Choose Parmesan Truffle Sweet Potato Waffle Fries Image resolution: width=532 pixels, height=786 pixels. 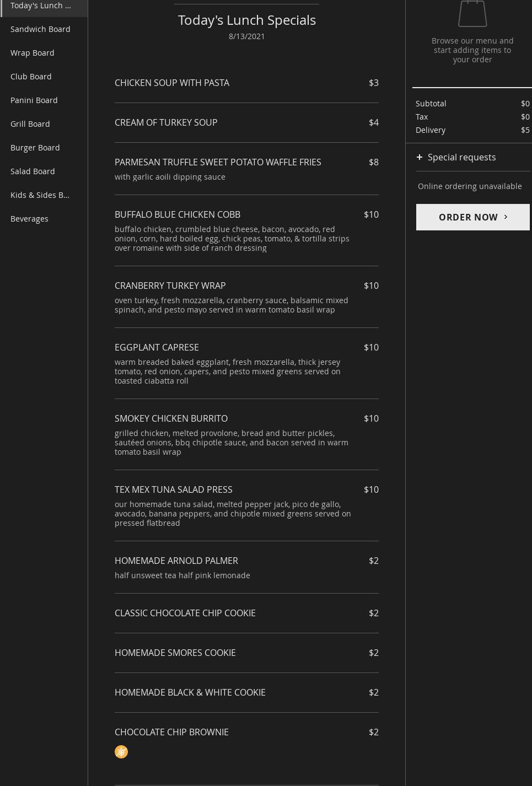[x=218, y=162]
